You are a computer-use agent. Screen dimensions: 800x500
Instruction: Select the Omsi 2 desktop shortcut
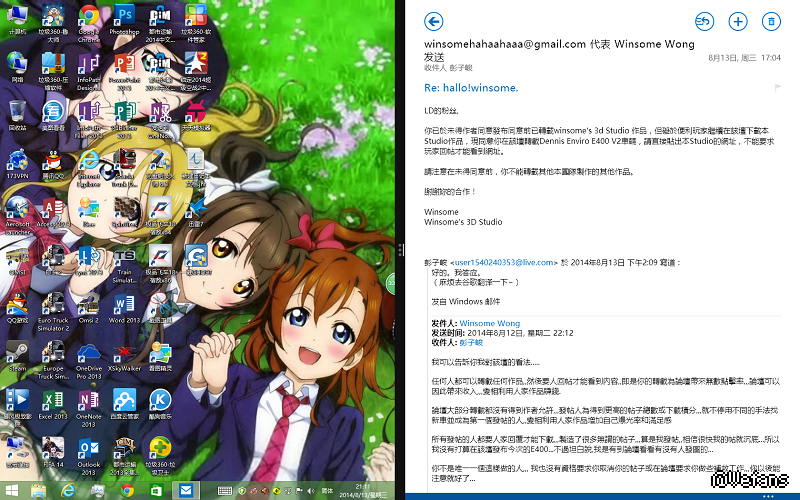pyautogui.click(x=88, y=308)
